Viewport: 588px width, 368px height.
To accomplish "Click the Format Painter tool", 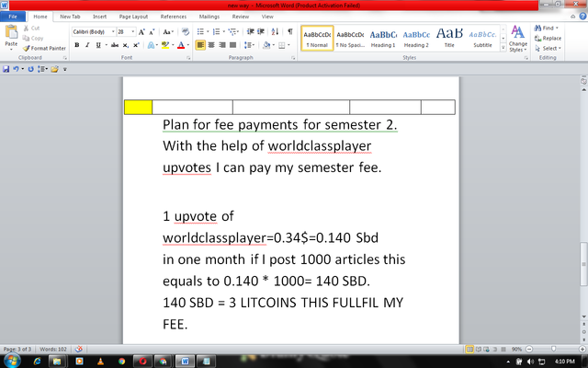I will [44, 49].
